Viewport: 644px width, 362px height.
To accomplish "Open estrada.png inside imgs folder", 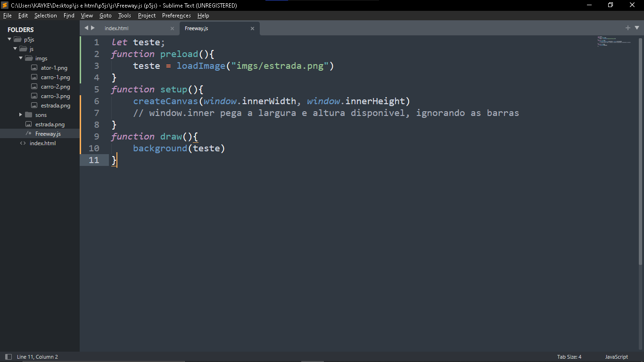I will pos(56,106).
